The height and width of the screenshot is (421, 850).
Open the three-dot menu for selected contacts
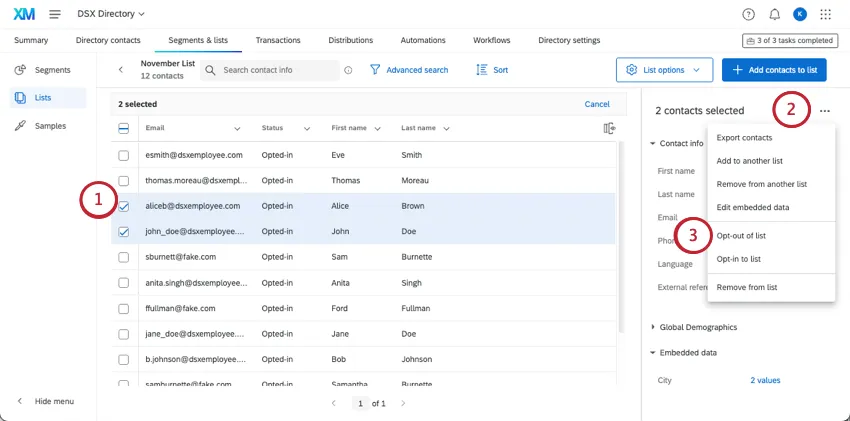(x=824, y=111)
